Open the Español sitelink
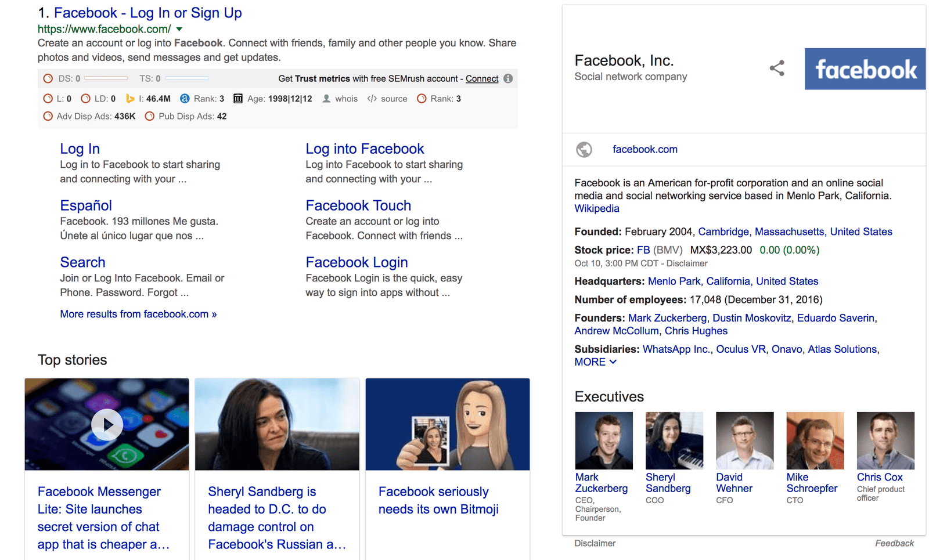The width and height of the screenshot is (929, 560). [x=86, y=205]
